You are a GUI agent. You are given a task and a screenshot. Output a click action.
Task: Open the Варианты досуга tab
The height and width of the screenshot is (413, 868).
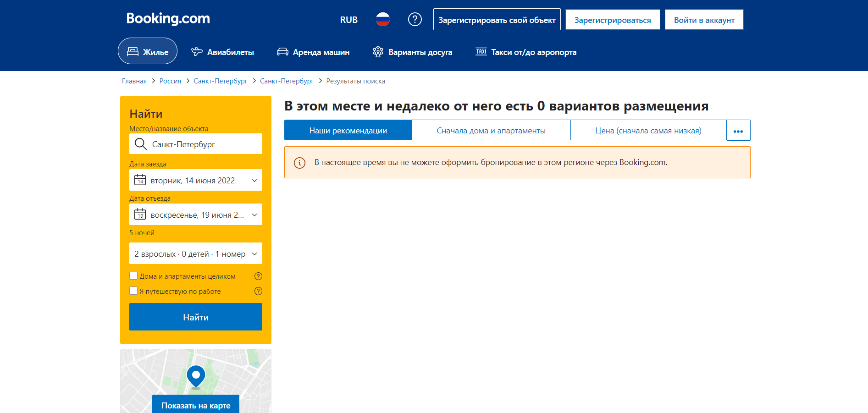[x=412, y=52]
